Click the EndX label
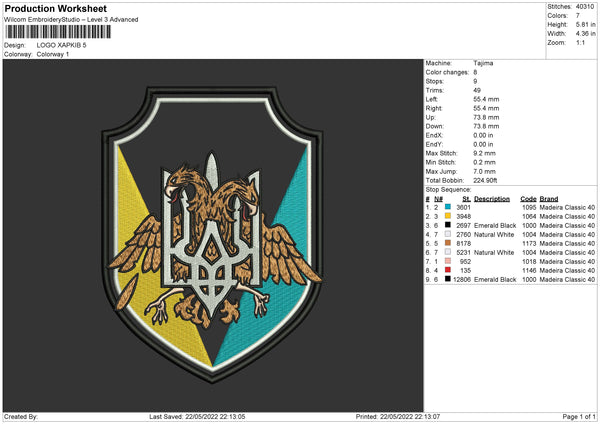 pyautogui.click(x=434, y=135)
